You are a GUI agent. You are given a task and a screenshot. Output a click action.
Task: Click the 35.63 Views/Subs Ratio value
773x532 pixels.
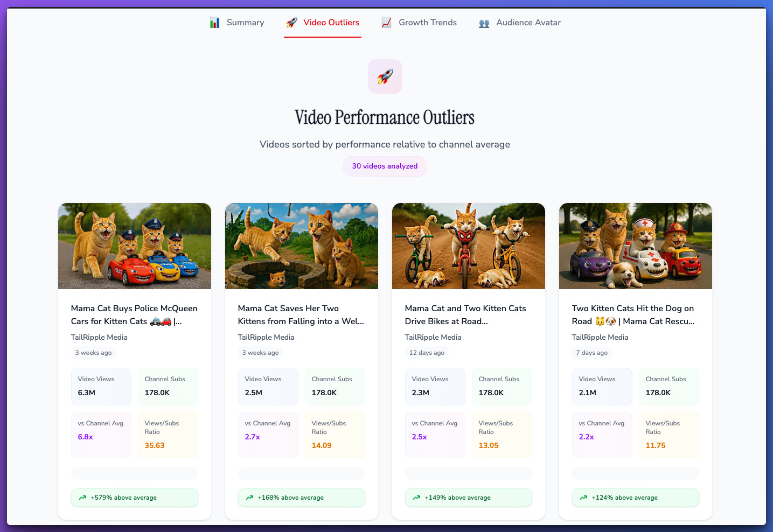coord(155,445)
